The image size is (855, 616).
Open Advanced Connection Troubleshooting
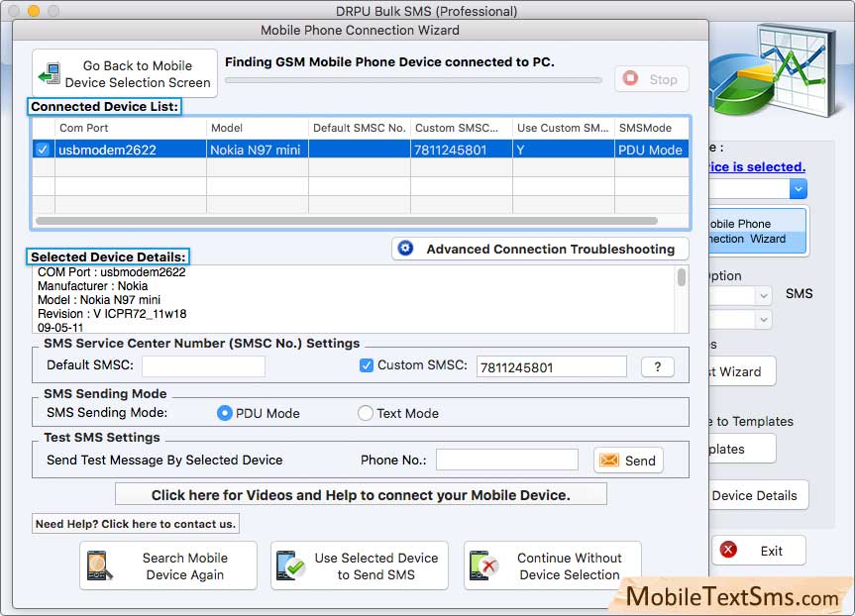[x=540, y=249]
